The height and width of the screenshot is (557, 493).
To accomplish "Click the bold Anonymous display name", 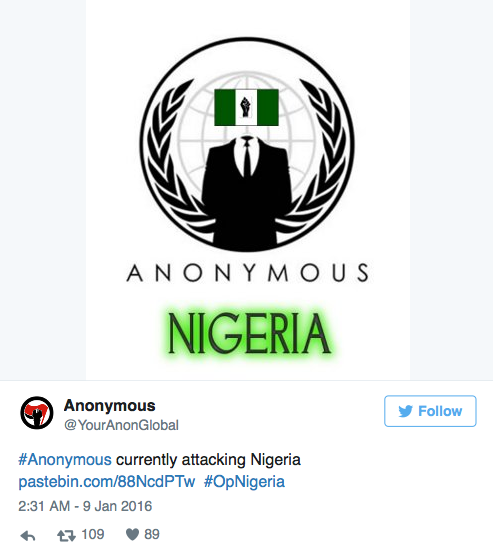I will point(110,406).
